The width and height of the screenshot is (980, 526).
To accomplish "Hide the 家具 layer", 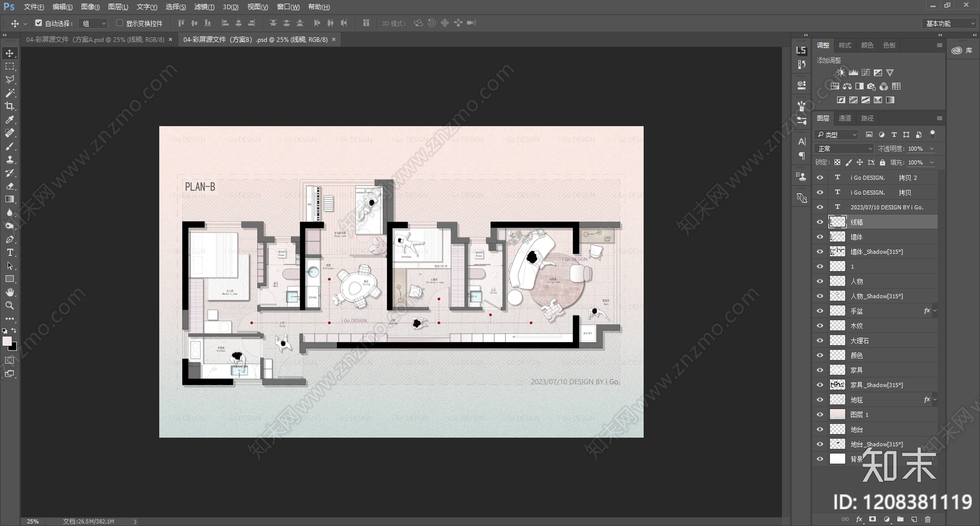I will 820,370.
